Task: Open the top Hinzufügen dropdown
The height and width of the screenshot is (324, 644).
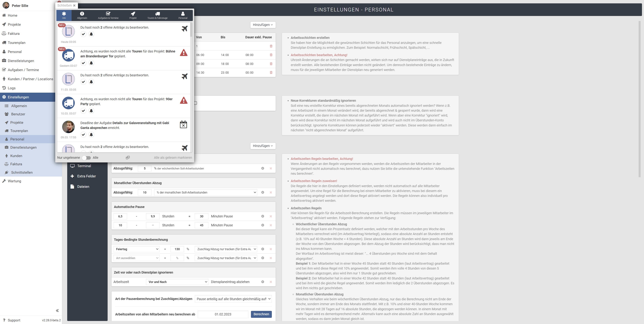Action: [263, 25]
